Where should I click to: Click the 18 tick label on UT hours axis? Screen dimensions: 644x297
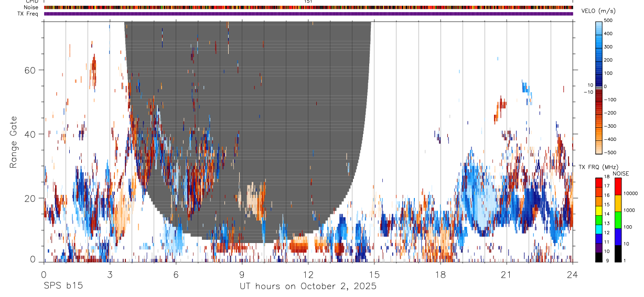(x=440, y=274)
